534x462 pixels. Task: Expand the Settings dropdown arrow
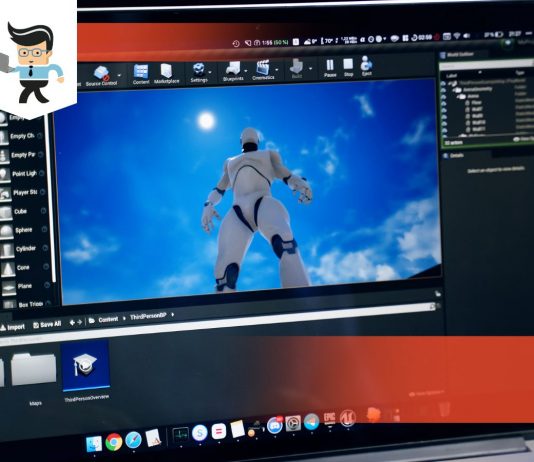(210, 72)
